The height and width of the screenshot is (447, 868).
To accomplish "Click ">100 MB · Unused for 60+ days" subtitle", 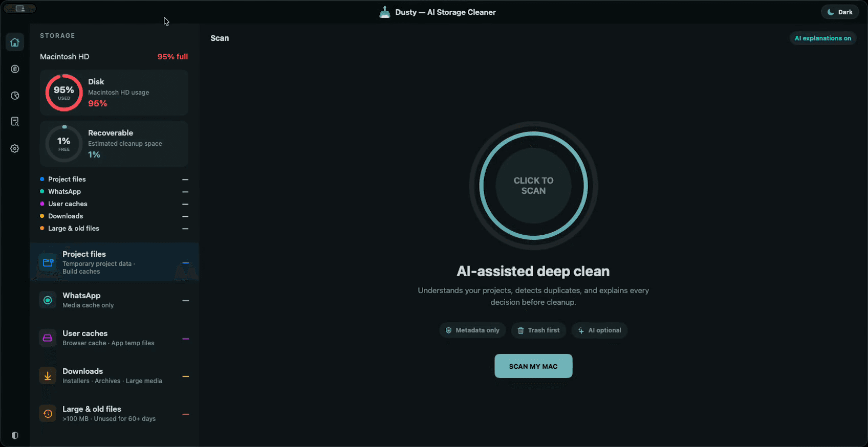I will click(109, 419).
